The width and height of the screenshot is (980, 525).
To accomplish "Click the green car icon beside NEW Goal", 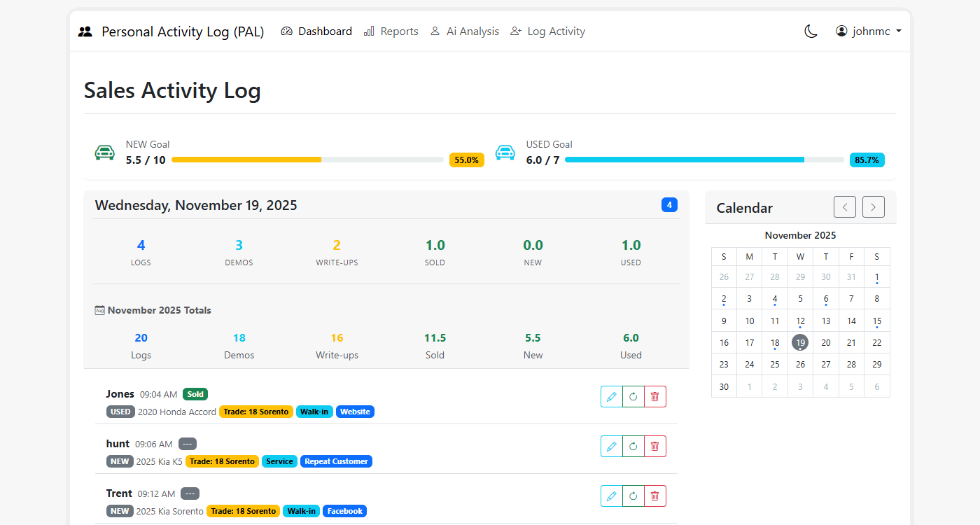I will (x=104, y=152).
